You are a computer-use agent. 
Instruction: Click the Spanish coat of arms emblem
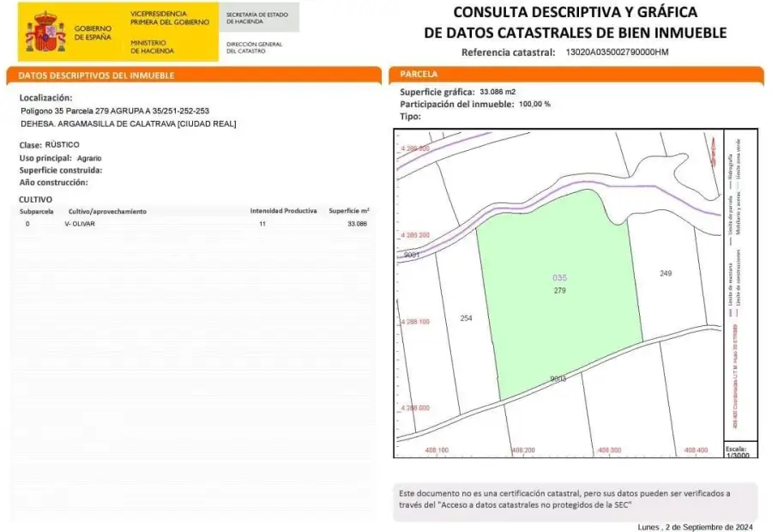(x=45, y=32)
